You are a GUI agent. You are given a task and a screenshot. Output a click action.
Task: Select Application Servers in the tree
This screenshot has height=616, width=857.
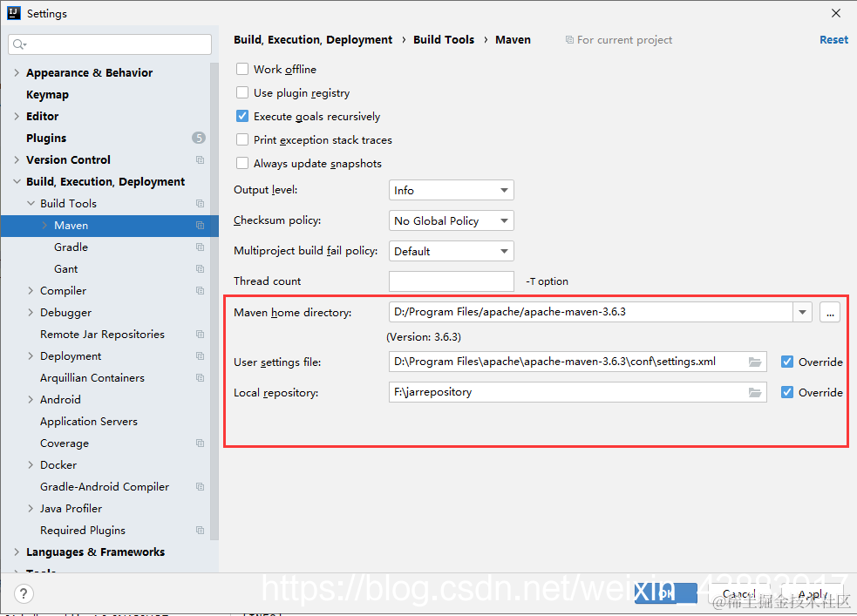click(x=89, y=422)
